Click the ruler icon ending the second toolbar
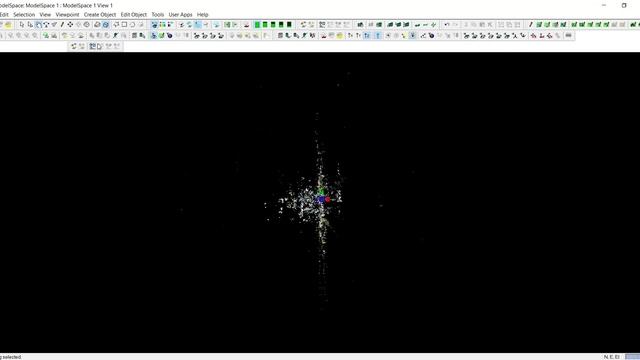This screenshot has height=360, width=640. [x=569, y=36]
